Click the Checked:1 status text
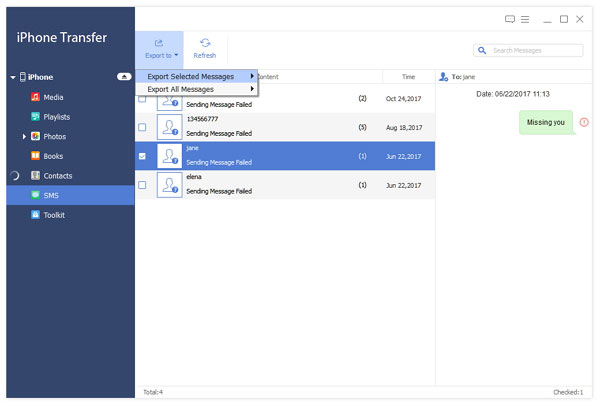Screen dimensions: 600x406 point(568,392)
